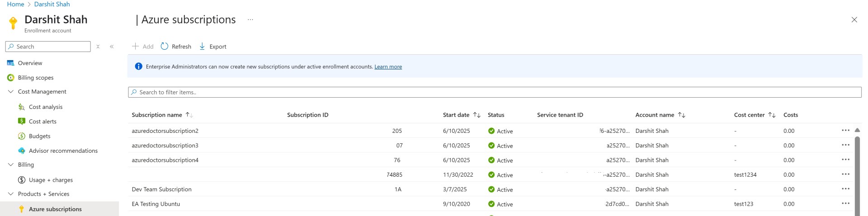This screenshot has height=216, width=868.
Task: Sort by Account name column
Action: [660, 115]
